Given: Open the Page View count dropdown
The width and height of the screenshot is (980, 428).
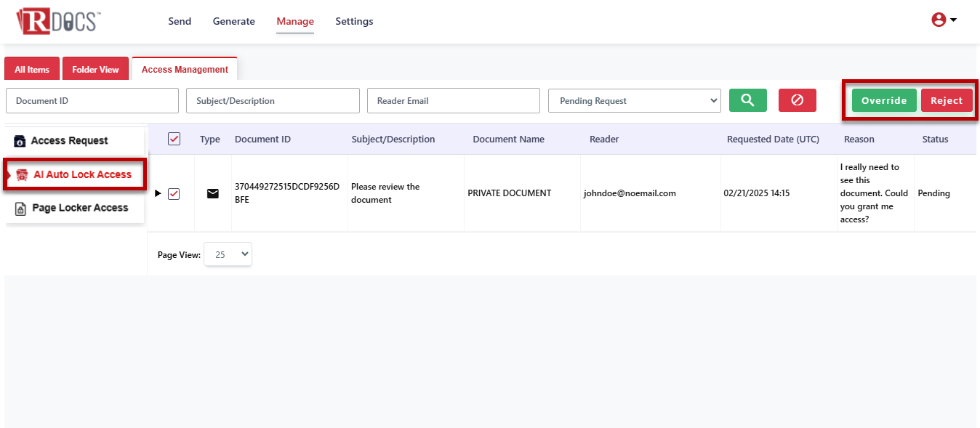Looking at the screenshot, I should point(228,254).
